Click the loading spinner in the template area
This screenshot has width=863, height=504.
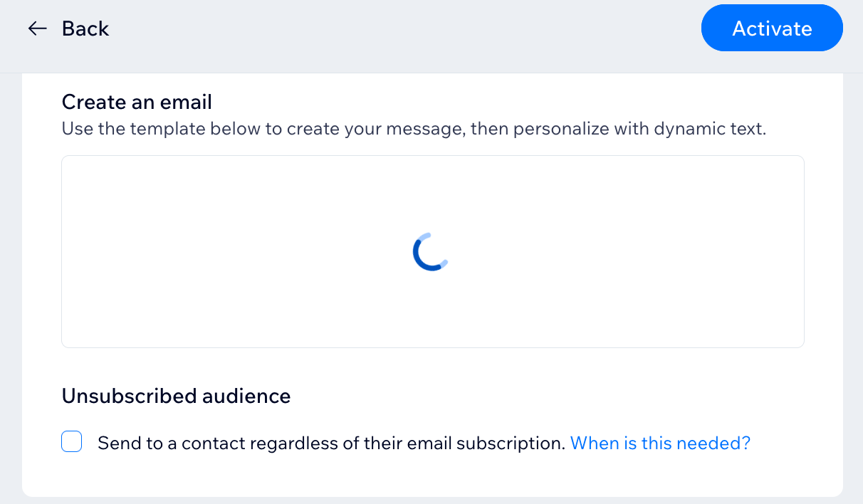point(431,252)
